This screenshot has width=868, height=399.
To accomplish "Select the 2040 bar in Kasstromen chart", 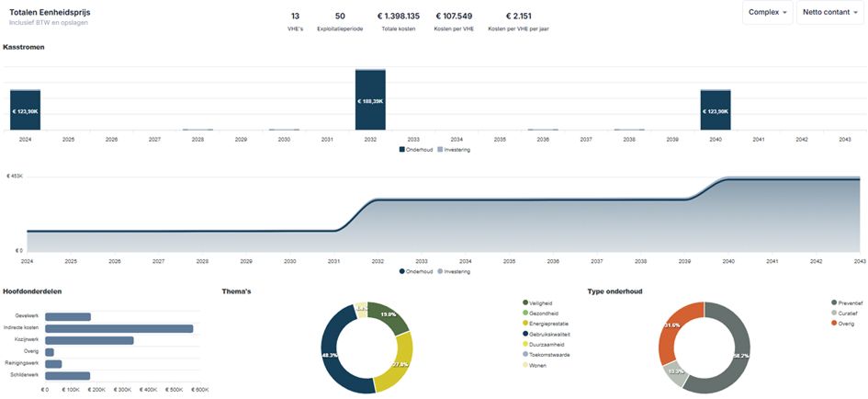I will pyautogui.click(x=716, y=110).
